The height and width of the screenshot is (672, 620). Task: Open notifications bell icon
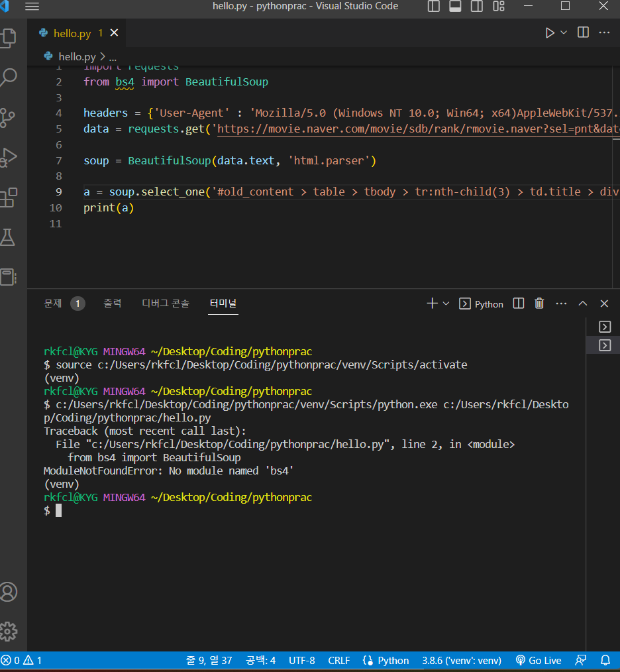coord(605,661)
